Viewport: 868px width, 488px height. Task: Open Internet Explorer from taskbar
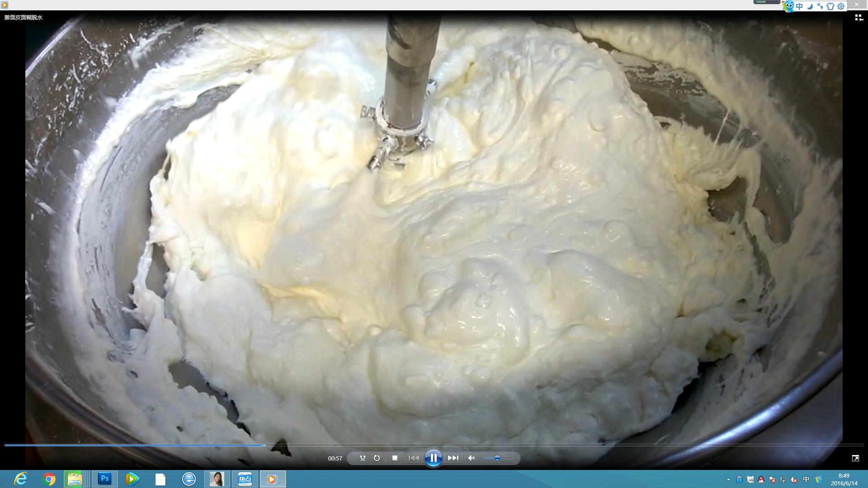pos(21,479)
